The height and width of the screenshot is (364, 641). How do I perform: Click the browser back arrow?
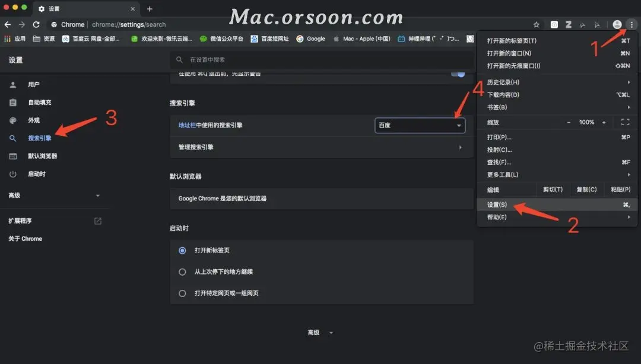coord(8,24)
